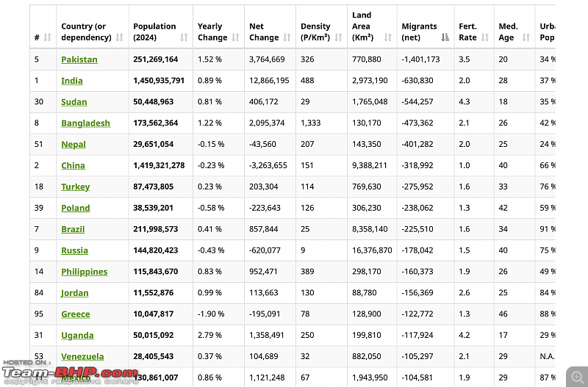The height and width of the screenshot is (387, 588).
Task: Select India's population 1,450,935,791
Action: tap(159, 81)
